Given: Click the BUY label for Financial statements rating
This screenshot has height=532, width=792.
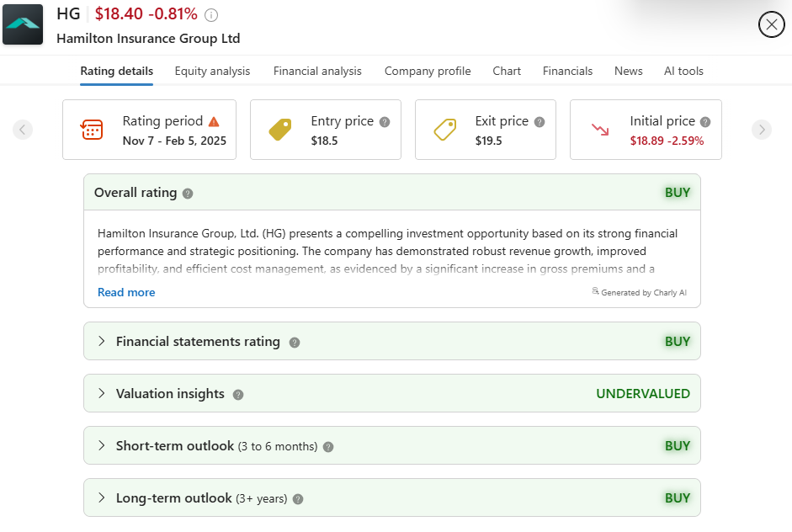Looking at the screenshot, I should click(678, 342).
